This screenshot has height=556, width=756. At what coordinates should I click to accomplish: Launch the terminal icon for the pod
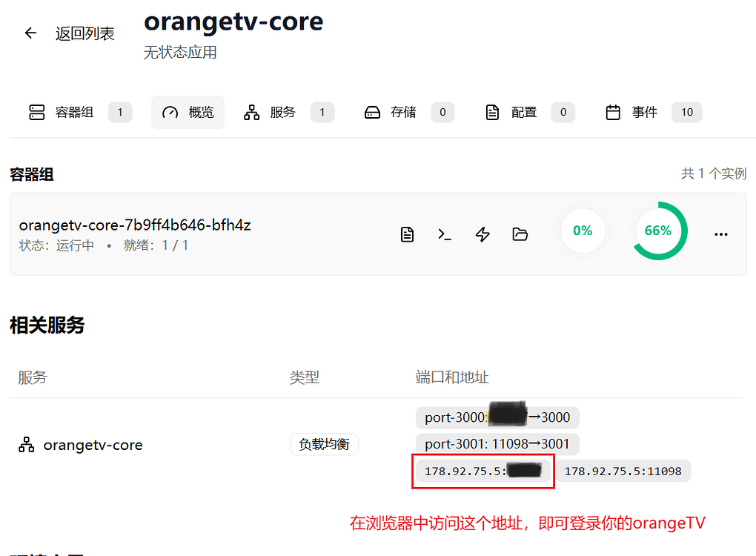coord(445,234)
